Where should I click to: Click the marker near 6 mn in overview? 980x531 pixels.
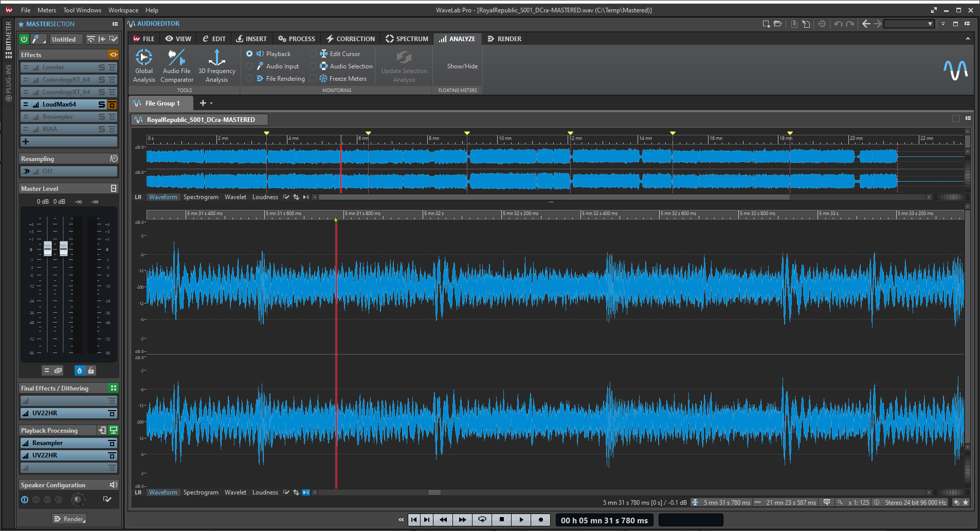click(368, 133)
